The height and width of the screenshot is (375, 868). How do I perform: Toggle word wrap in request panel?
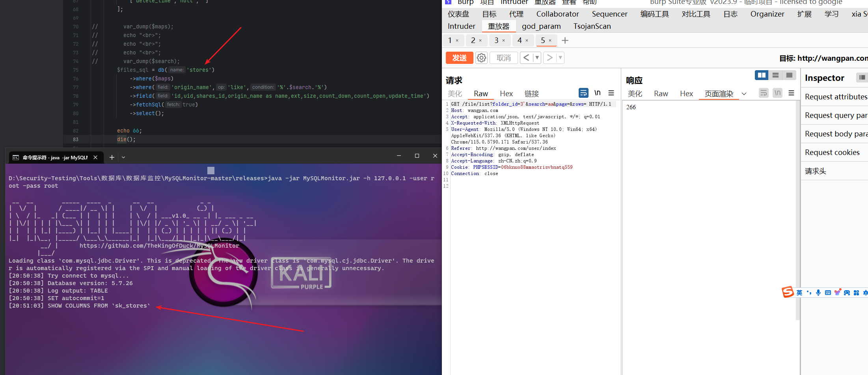[x=583, y=93]
